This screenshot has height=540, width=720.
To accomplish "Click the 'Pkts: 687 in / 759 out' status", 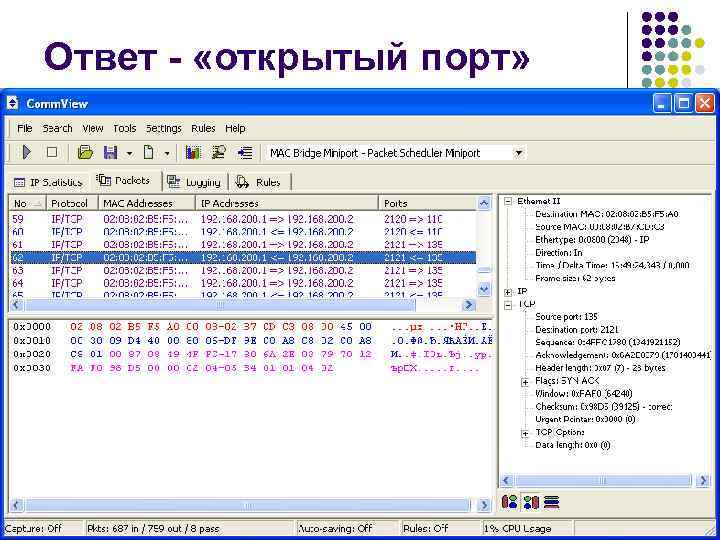I will [x=153, y=529].
